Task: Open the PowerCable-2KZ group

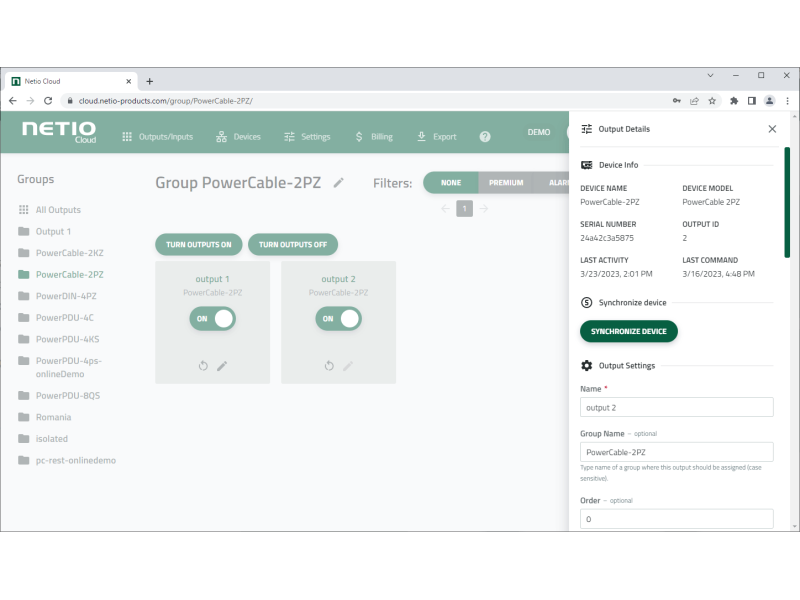Action: point(61,253)
